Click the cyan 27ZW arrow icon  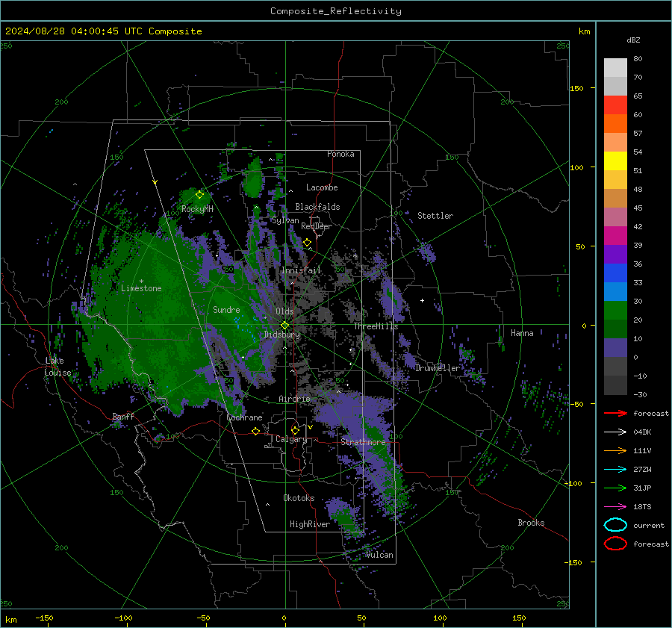pos(615,469)
